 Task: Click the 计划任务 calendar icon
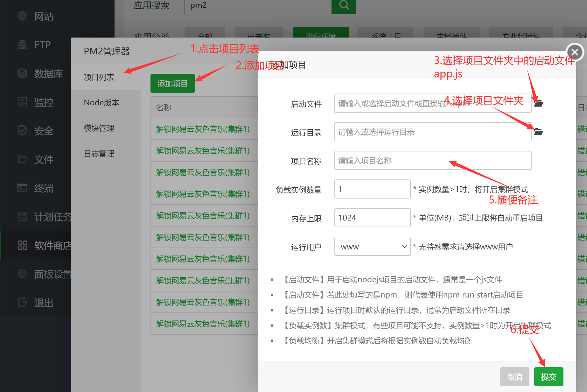(x=22, y=216)
